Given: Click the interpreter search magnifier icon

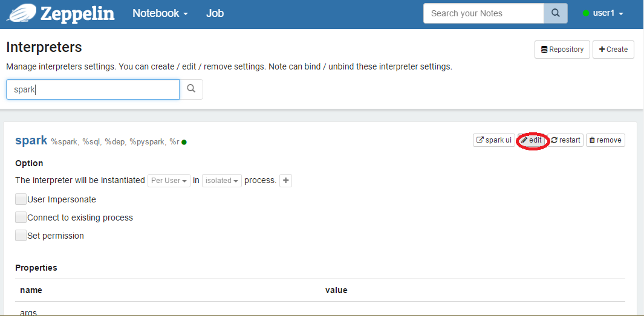Looking at the screenshot, I should click(191, 89).
